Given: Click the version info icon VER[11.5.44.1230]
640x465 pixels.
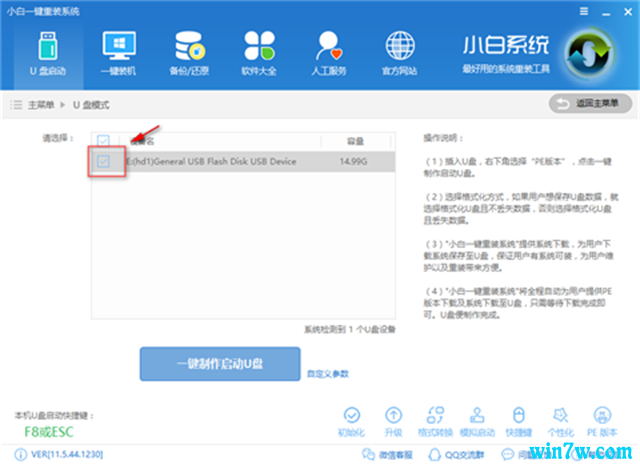Looking at the screenshot, I should 20,454.
